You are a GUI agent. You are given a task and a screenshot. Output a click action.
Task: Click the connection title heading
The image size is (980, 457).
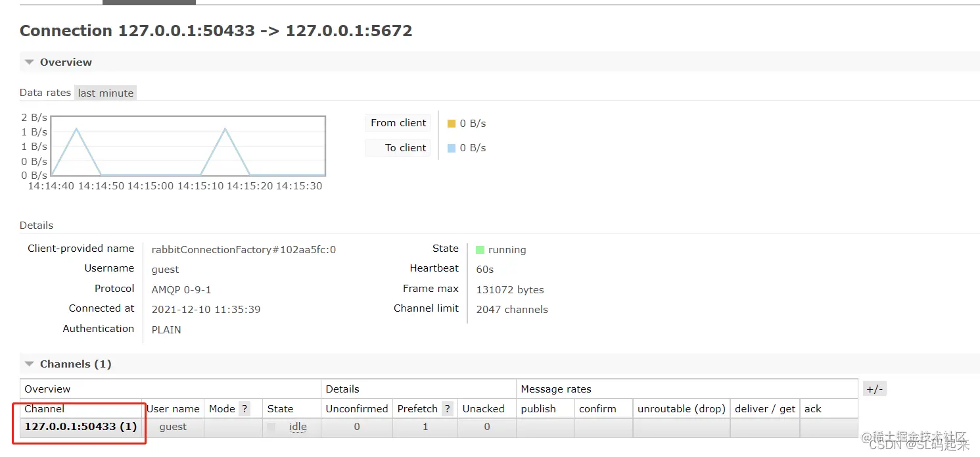(216, 30)
